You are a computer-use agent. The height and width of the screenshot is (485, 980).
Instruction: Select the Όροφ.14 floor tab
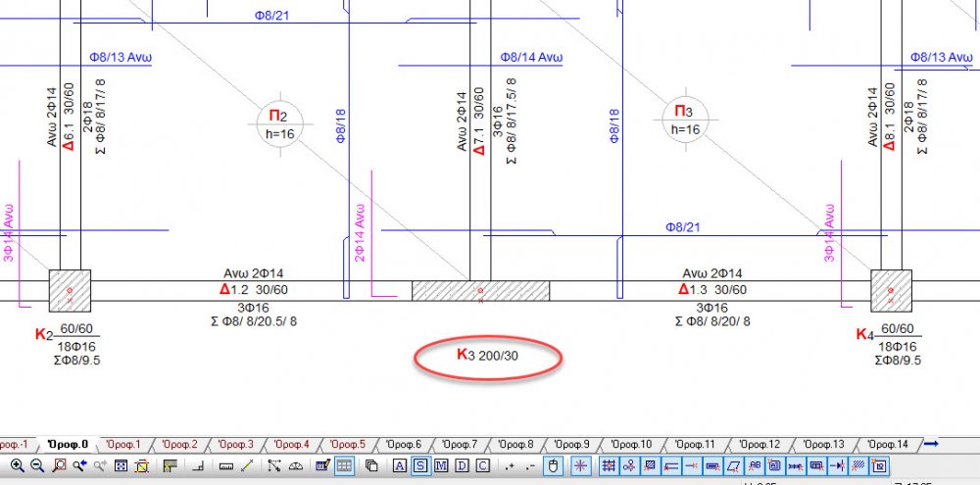tap(888, 445)
